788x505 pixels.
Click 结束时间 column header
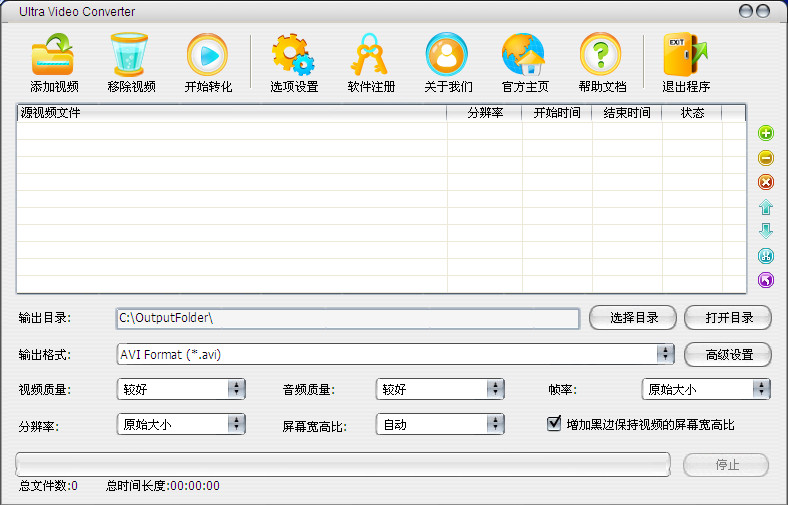627,113
